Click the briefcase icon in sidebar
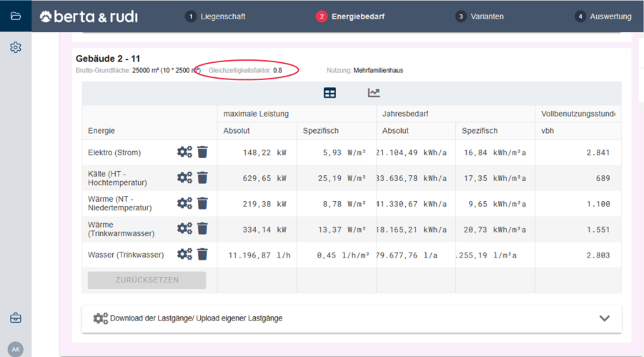The width and height of the screenshot is (644, 357). 16,318
